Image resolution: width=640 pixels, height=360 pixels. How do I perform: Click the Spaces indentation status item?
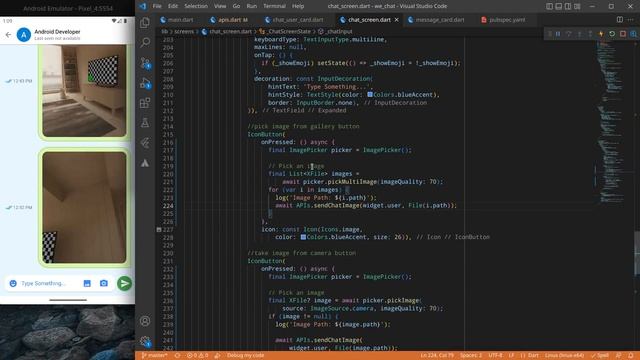pos(471,356)
